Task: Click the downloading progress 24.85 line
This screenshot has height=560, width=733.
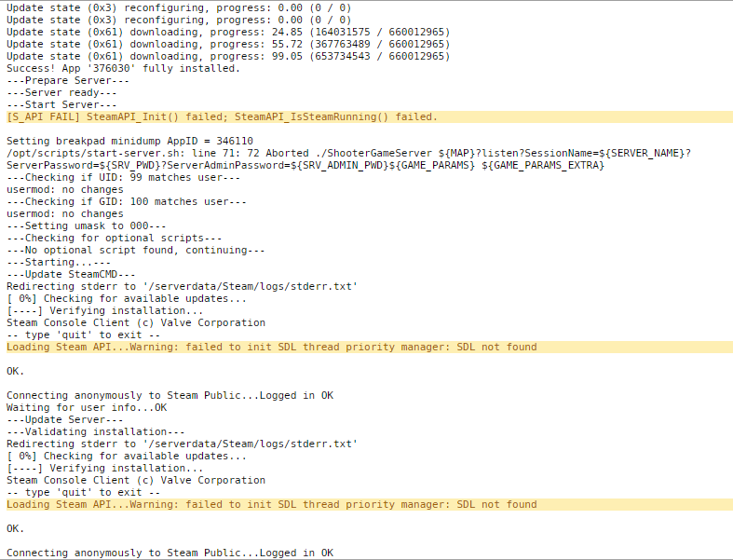Action: coord(228,32)
